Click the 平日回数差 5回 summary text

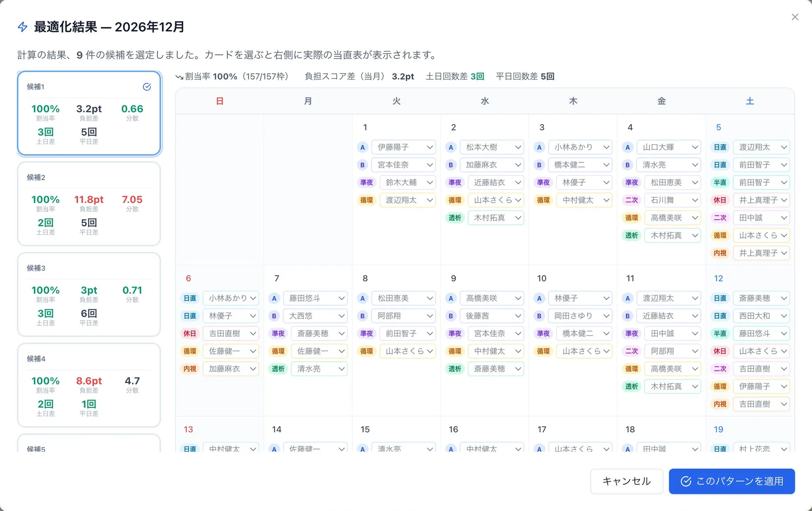pos(525,77)
